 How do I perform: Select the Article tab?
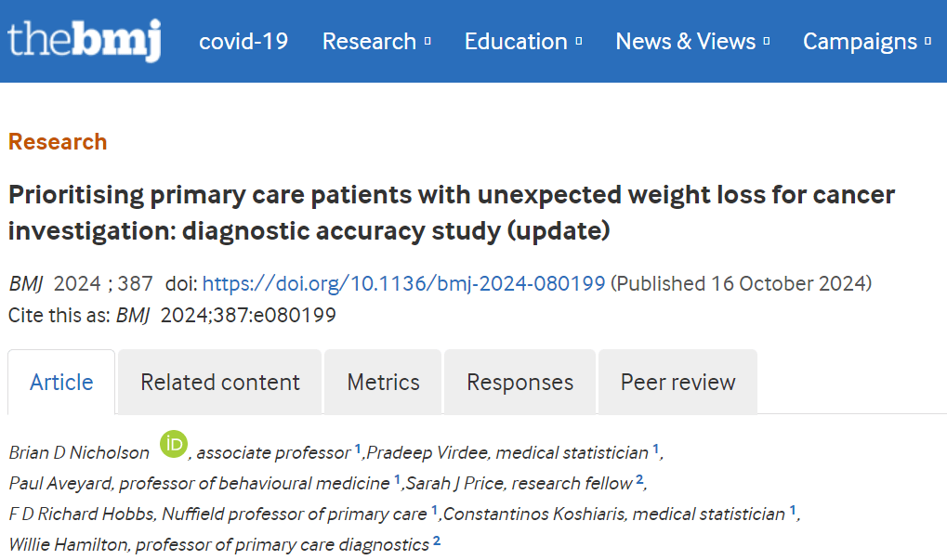tap(61, 382)
